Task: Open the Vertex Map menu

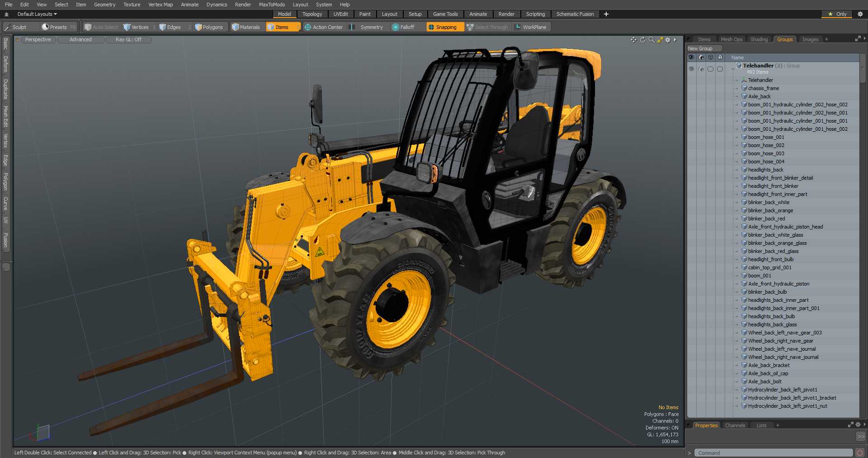Action: coord(160,5)
